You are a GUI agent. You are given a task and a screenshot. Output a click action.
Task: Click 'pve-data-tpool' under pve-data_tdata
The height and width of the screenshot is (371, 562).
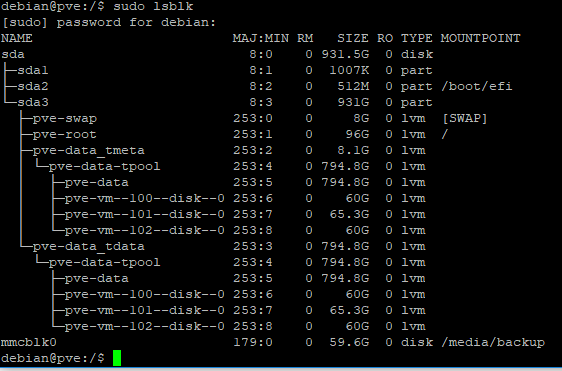105,262
